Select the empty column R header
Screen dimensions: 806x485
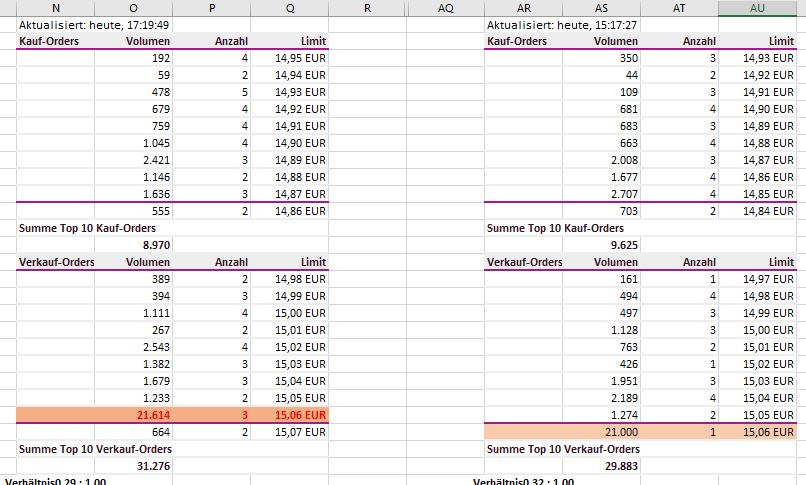coord(367,8)
